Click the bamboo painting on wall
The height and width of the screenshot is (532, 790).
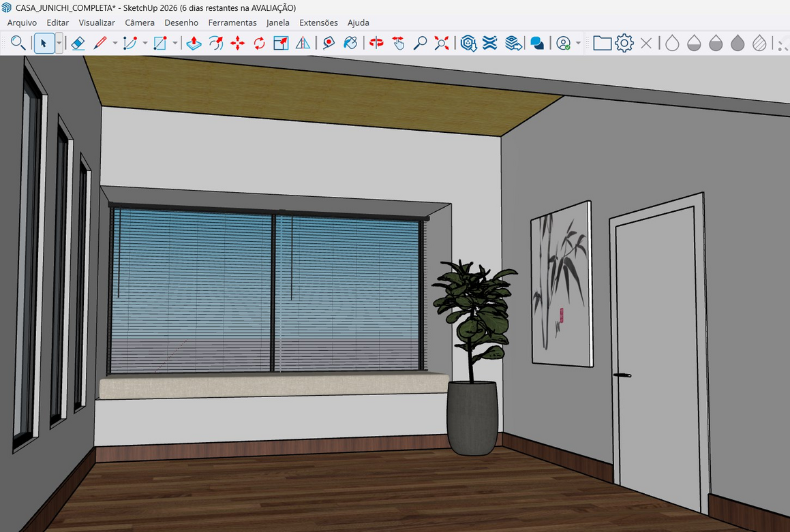[561, 283]
